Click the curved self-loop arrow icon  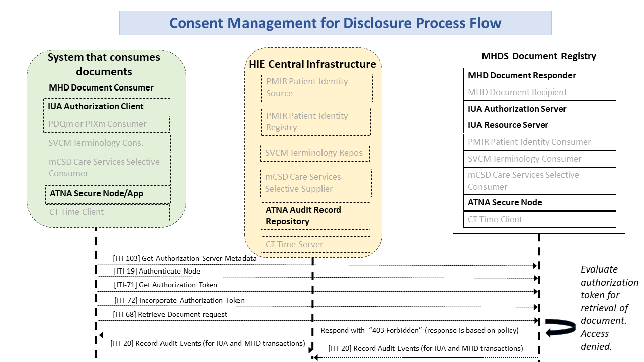(x=559, y=326)
